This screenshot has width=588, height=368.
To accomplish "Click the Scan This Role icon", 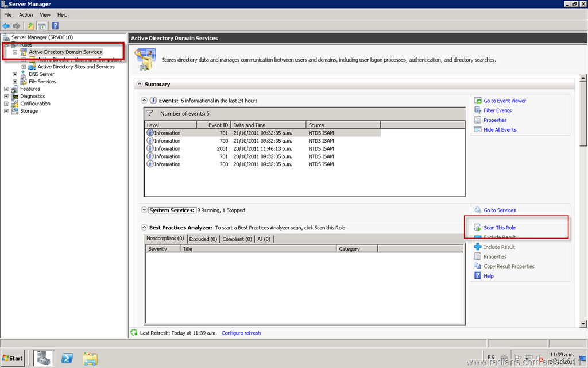I will 478,228.
